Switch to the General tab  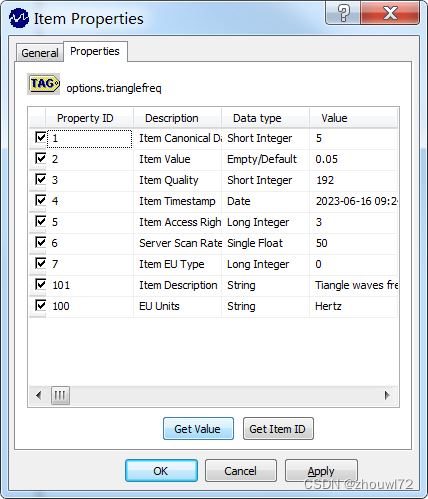[x=40, y=53]
